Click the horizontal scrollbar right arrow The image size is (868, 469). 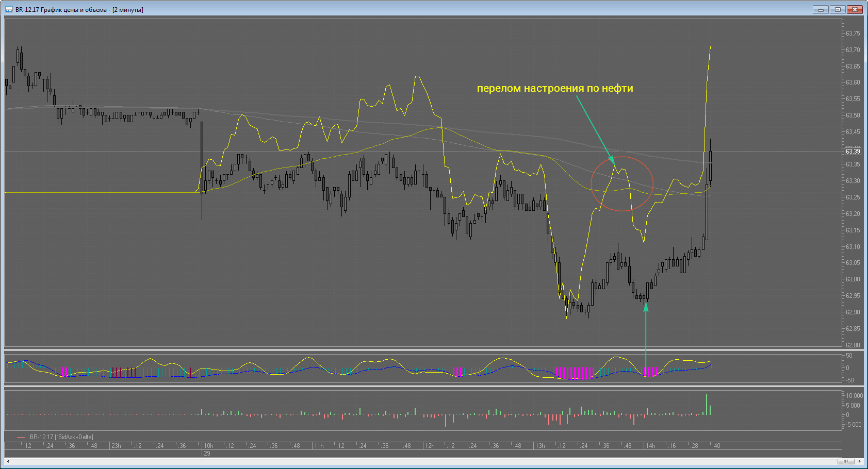pos(859,461)
